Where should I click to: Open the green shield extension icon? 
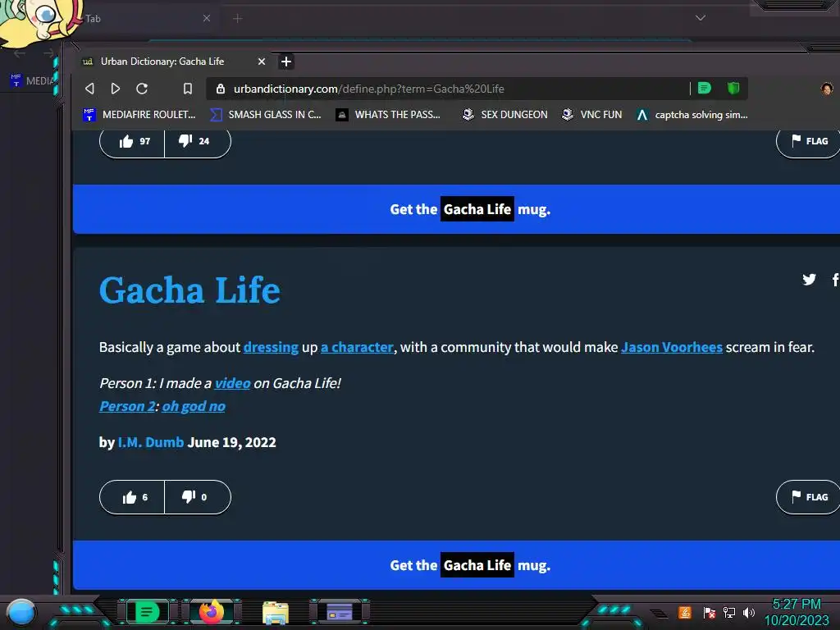[733, 88]
